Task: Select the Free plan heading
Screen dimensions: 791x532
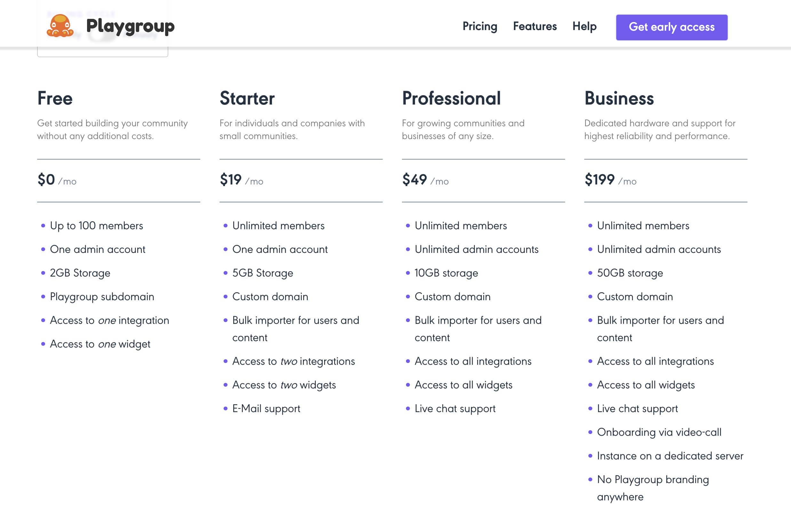Action: point(55,98)
